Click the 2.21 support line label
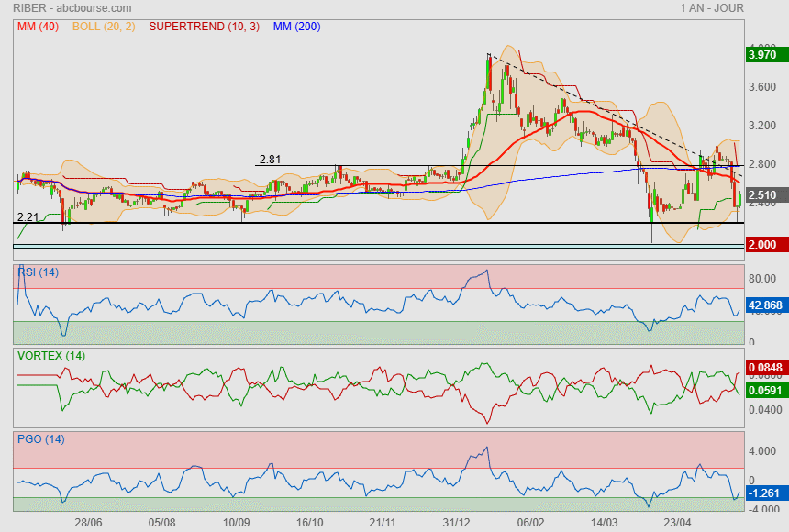This screenshot has width=789, height=532. click(28, 216)
